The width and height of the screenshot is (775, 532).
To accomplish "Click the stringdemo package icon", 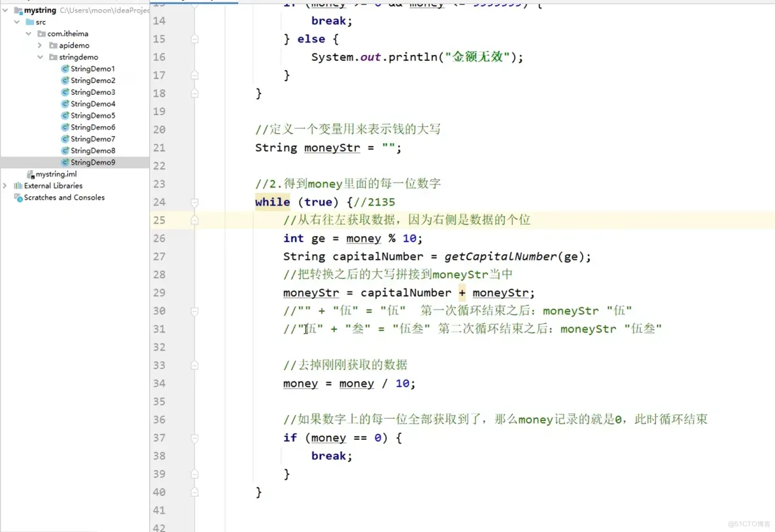I will pyautogui.click(x=54, y=57).
